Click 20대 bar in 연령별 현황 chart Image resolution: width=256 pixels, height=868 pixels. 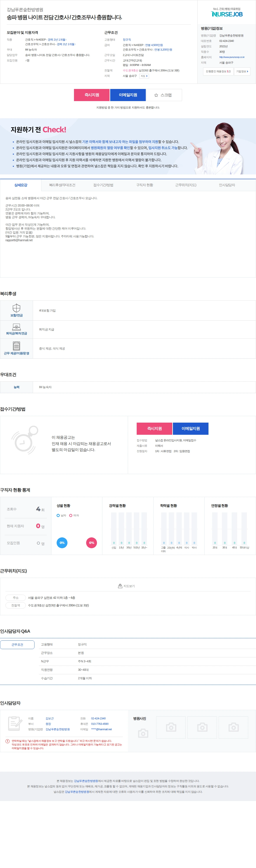(x=215, y=529)
